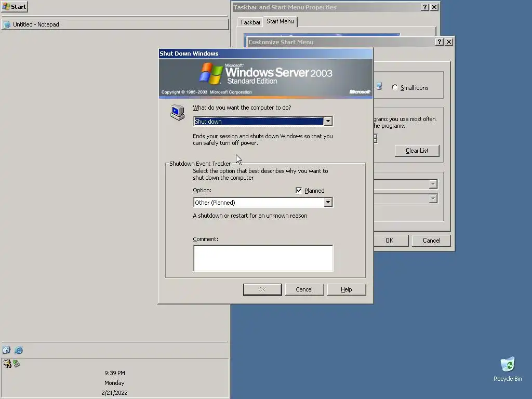The image size is (532, 399).
Task: Select the Small icons radio button
Action: pyautogui.click(x=395, y=87)
